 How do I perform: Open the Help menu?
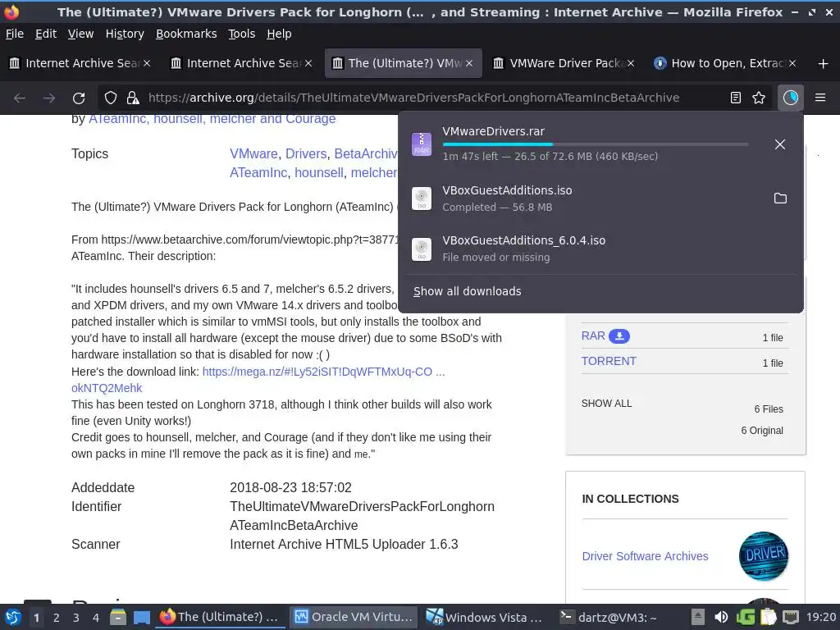pyautogui.click(x=279, y=34)
